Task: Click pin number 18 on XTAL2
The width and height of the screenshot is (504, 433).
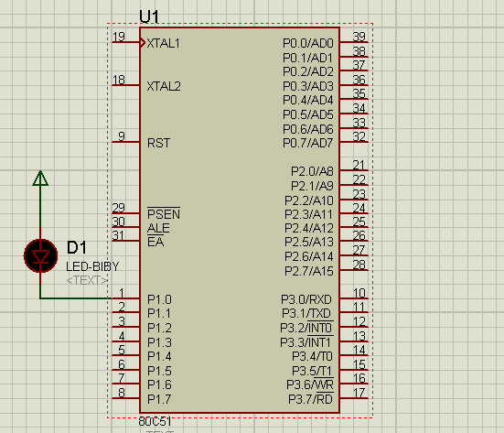Action: (x=119, y=80)
